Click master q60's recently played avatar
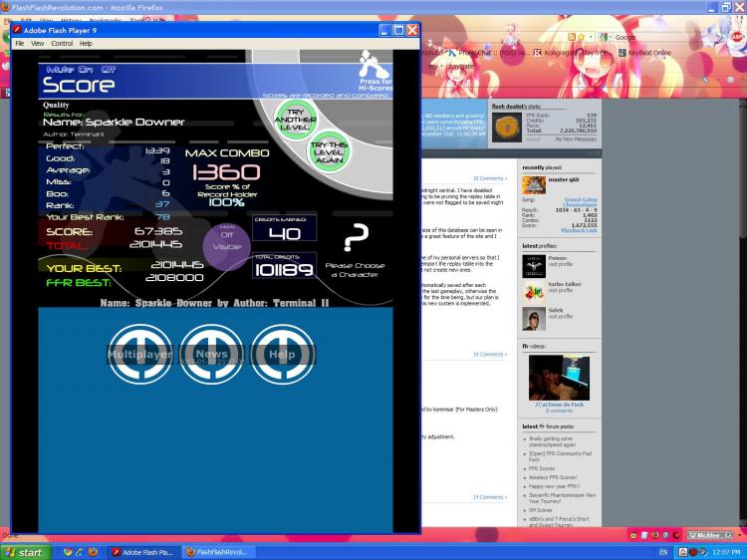The image size is (747, 560). point(534,185)
